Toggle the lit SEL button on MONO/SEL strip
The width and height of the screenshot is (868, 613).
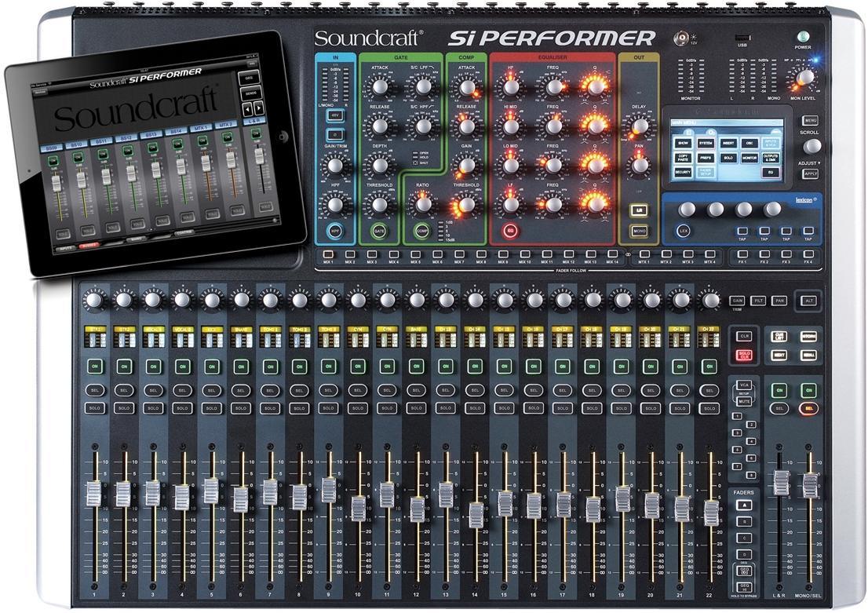tap(808, 408)
